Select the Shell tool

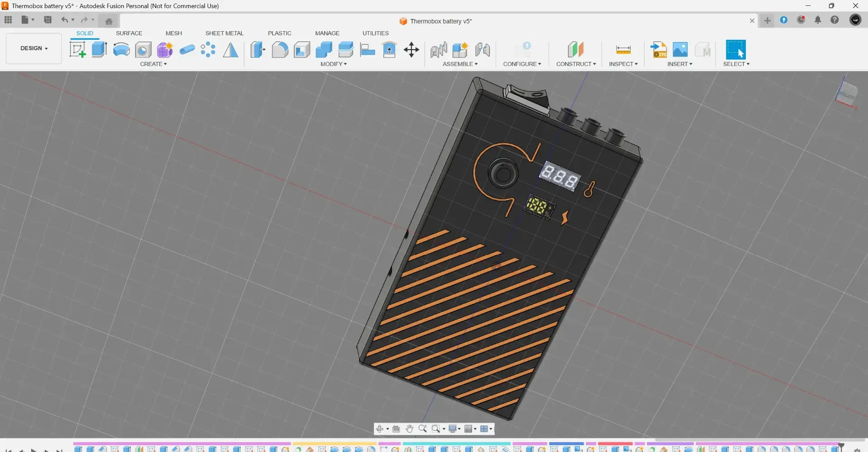click(302, 50)
